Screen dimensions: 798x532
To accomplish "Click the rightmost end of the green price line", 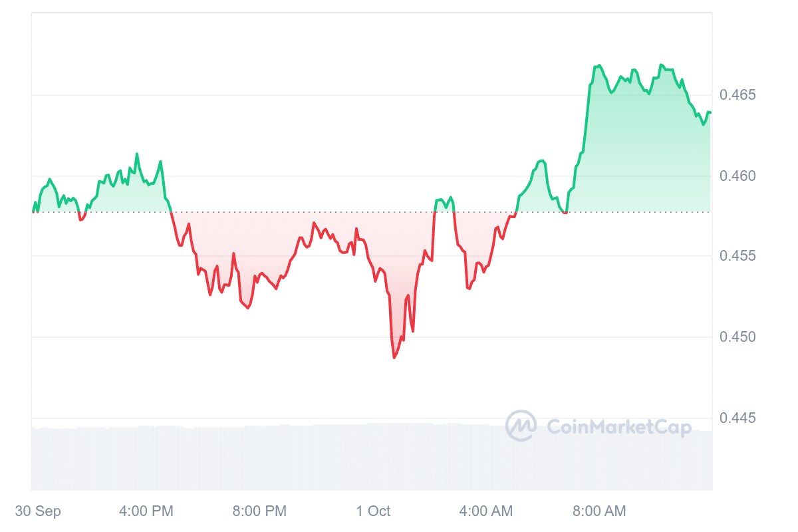I will [x=710, y=112].
